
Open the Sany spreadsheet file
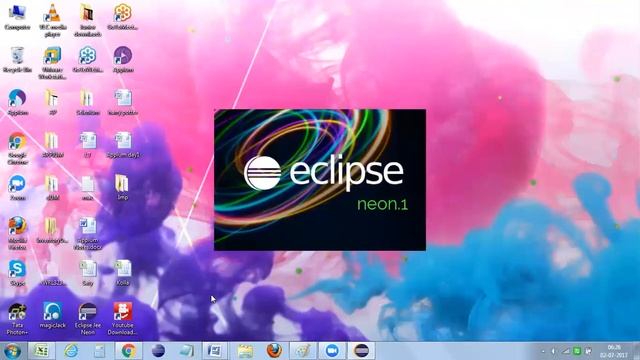click(87, 273)
